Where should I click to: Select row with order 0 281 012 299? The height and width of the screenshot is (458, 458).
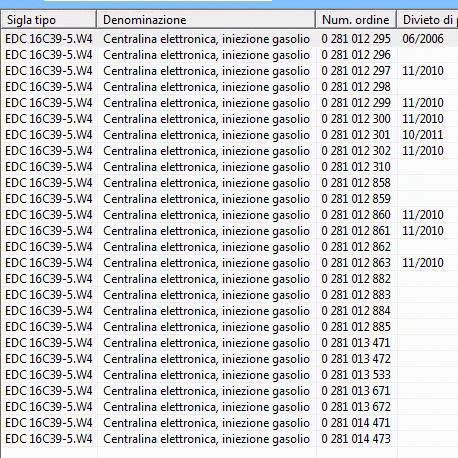tap(230, 103)
